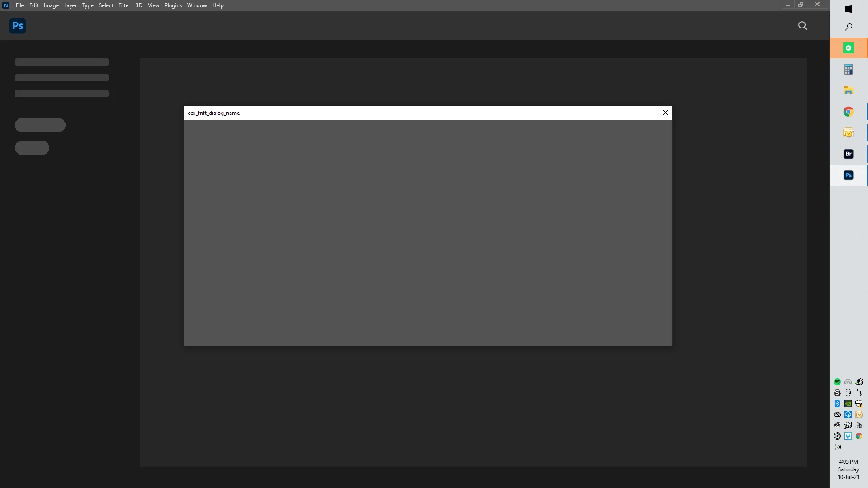Open the Photoshop search magnifier icon

[x=803, y=26]
